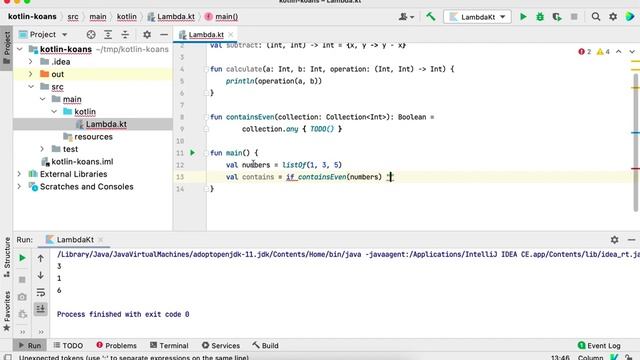Screen dimensions: 640x360
Task: Collapse the kotlin-koans root node
Action: coord(20,49)
